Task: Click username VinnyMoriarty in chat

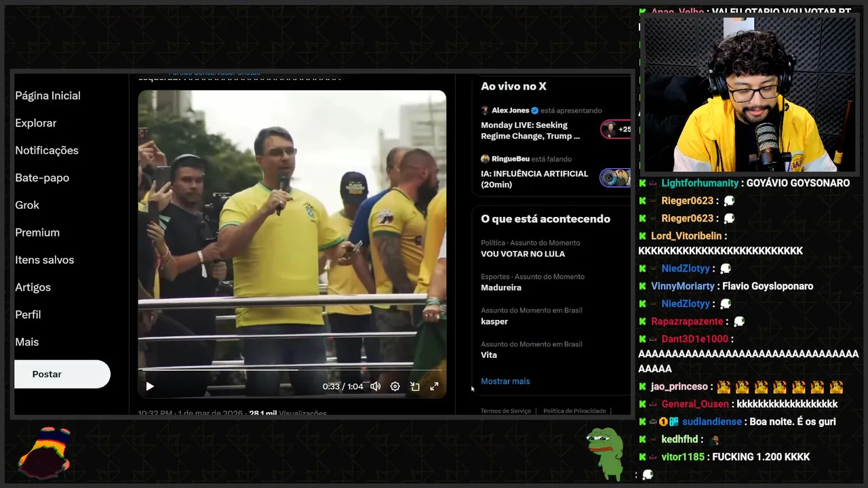Action: pyautogui.click(x=683, y=286)
